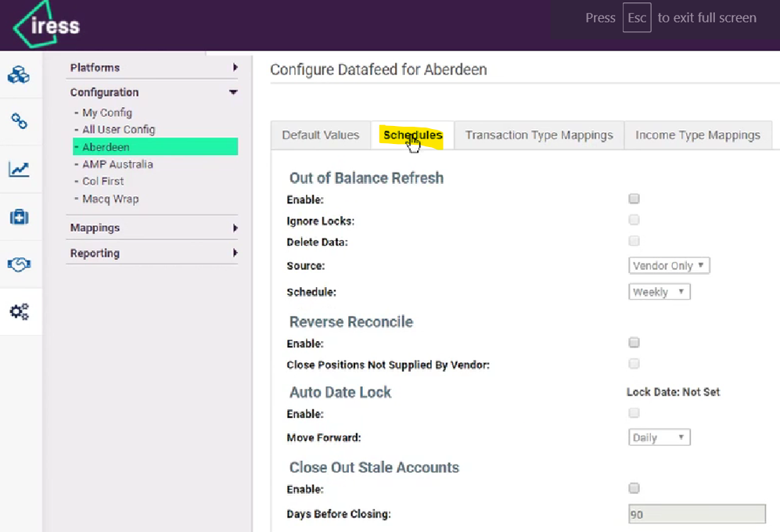Viewport: 780px width, 532px height.
Task: Switch to Income Type Mappings tab
Action: pyautogui.click(x=698, y=135)
